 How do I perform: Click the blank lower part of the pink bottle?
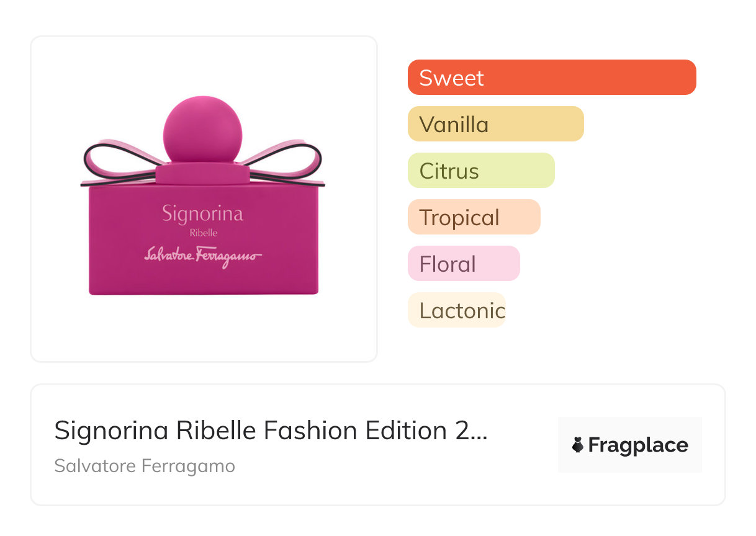click(203, 280)
